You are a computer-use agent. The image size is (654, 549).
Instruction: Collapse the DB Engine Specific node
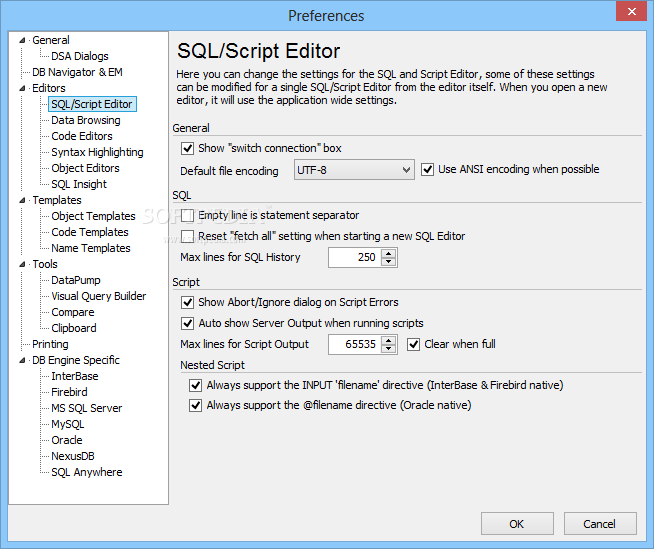pyautogui.click(x=22, y=360)
